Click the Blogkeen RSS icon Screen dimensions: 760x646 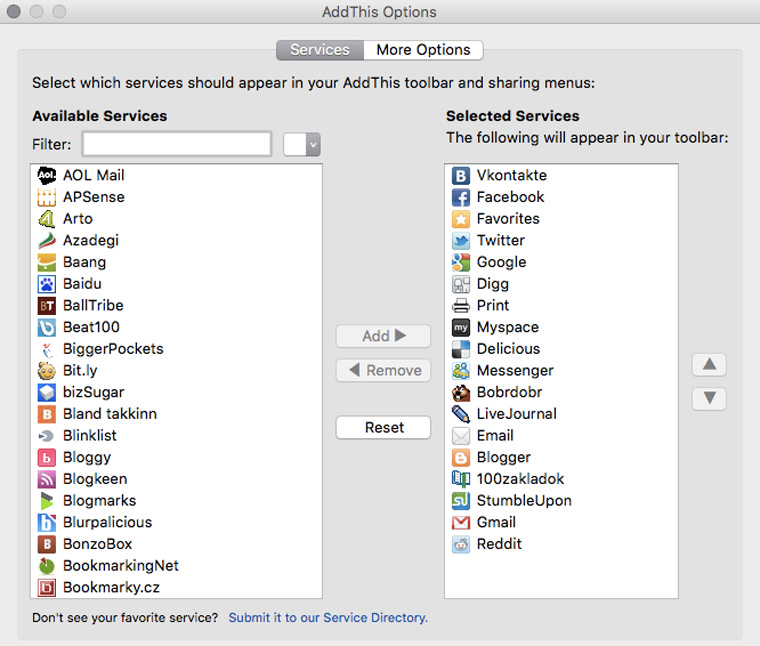47,479
